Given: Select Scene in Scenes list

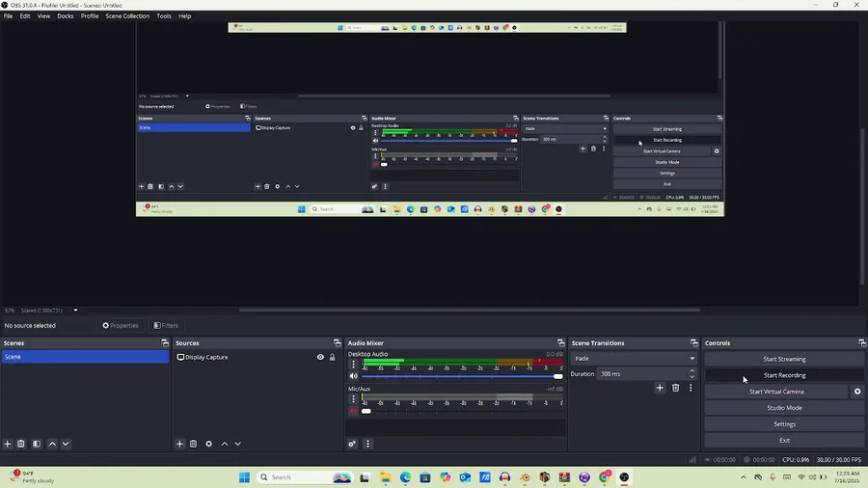Looking at the screenshot, I should pyautogui.click(x=85, y=357).
